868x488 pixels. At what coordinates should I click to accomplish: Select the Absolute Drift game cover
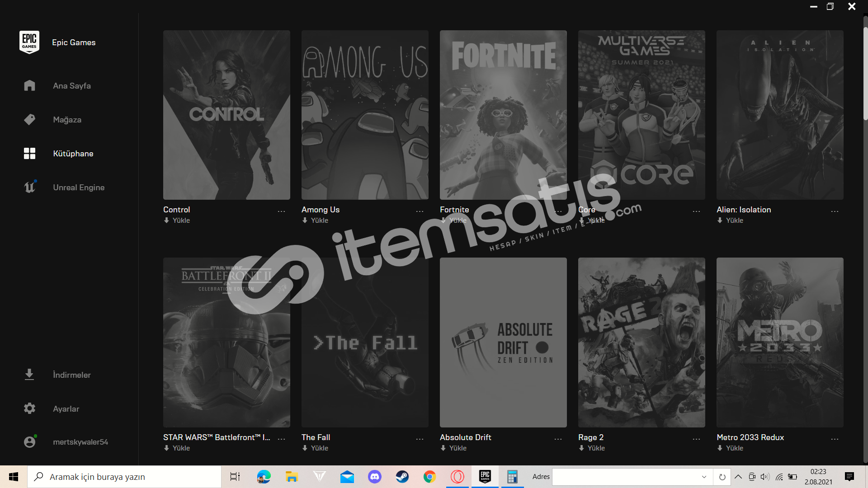tap(503, 343)
